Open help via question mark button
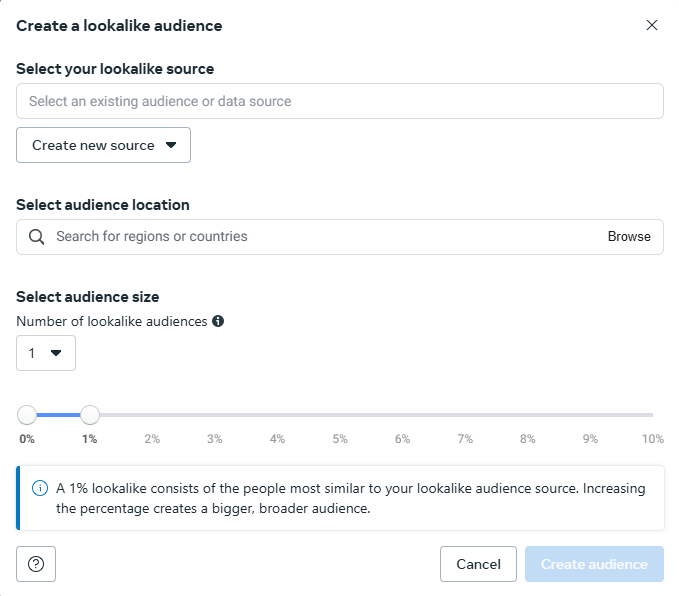The image size is (679, 596). pos(36,564)
